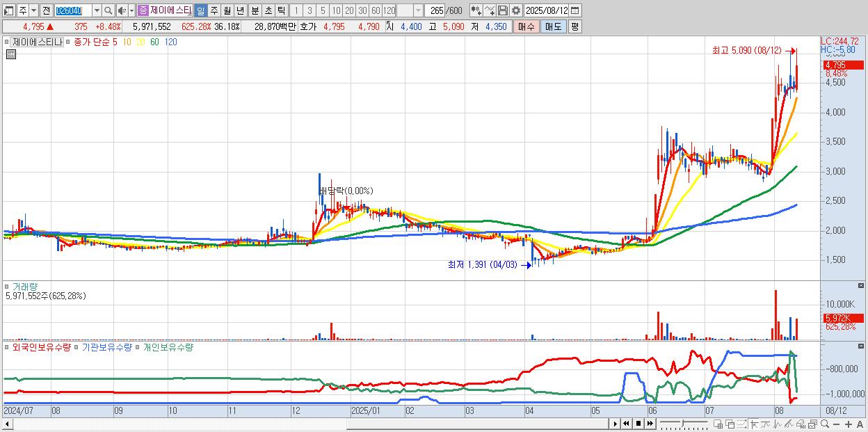Adjust the chart zoom slider handle

tap(682, 423)
